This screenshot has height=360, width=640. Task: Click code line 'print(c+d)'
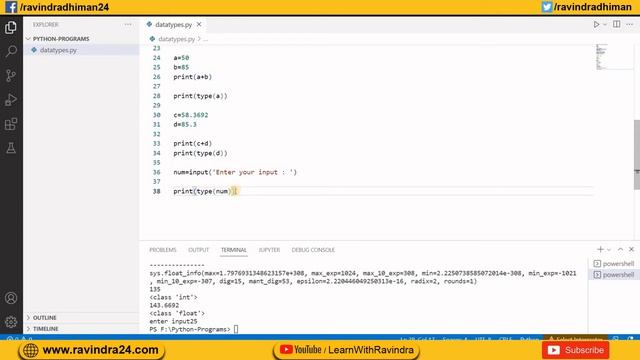(x=192, y=144)
